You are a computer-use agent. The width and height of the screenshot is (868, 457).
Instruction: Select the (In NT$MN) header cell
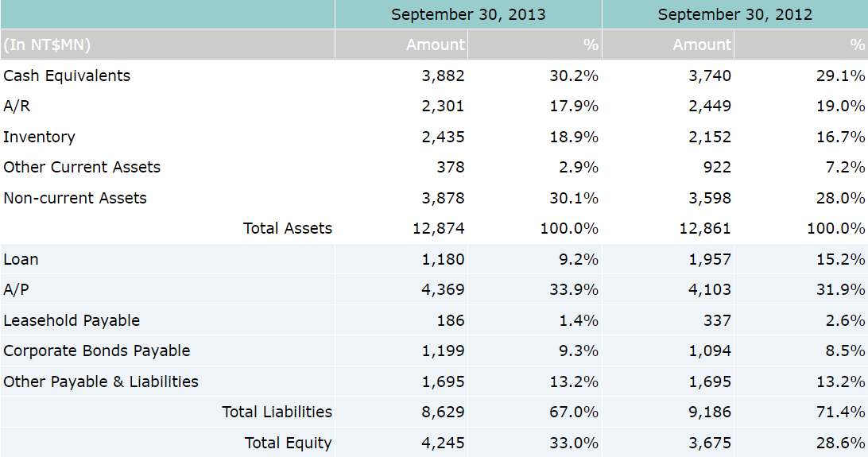pyautogui.click(x=47, y=45)
